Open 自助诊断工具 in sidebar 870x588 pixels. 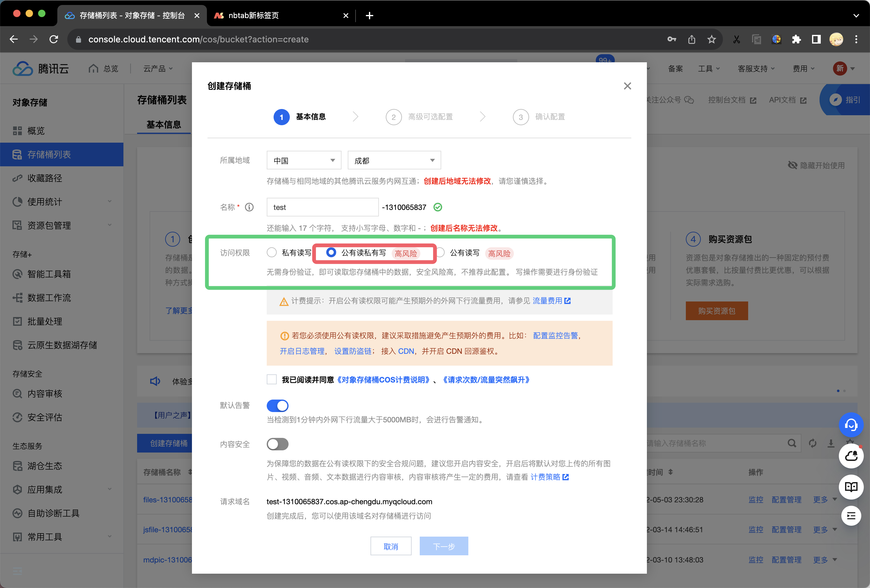pos(62,513)
